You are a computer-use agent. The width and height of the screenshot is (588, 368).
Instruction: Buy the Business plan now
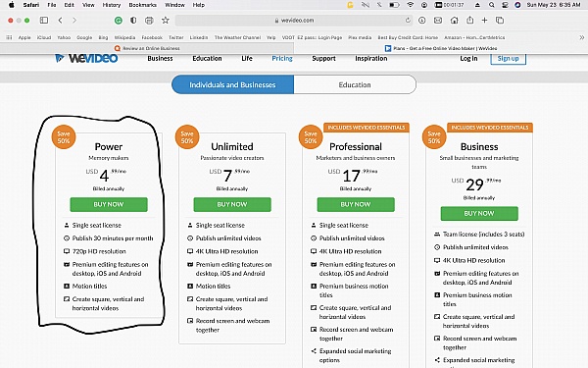(x=479, y=213)
